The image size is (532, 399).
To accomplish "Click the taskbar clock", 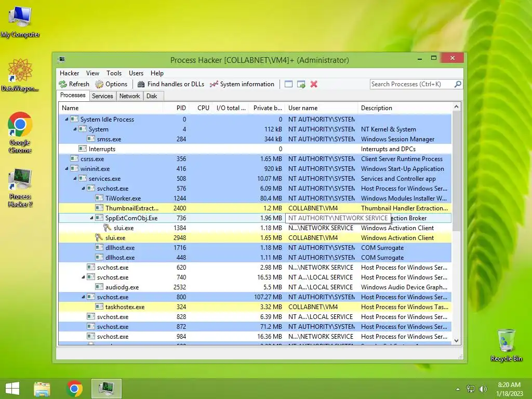I will click(x=509, y=389).
